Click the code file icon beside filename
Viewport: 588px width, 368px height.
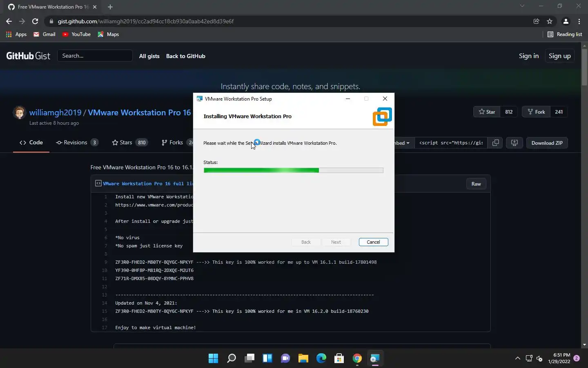tap(98, 184)
